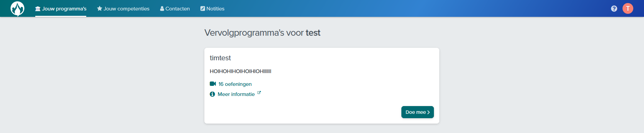Open the Notities tab
The width and height of the screenshot is (644, 133).
click(212, 9)
